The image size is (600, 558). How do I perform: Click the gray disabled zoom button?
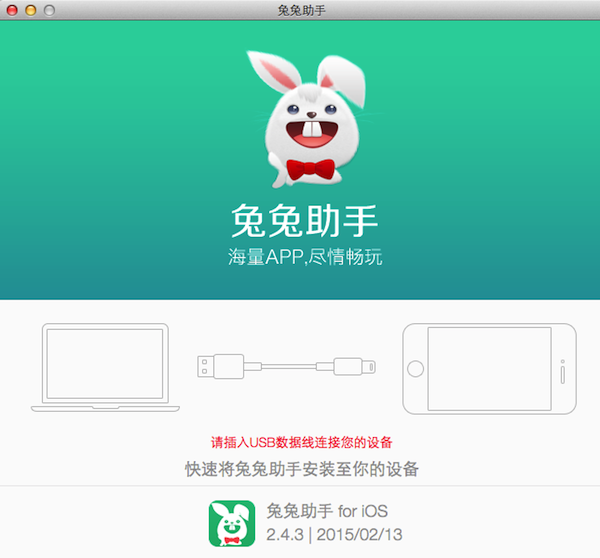[49, 10]
